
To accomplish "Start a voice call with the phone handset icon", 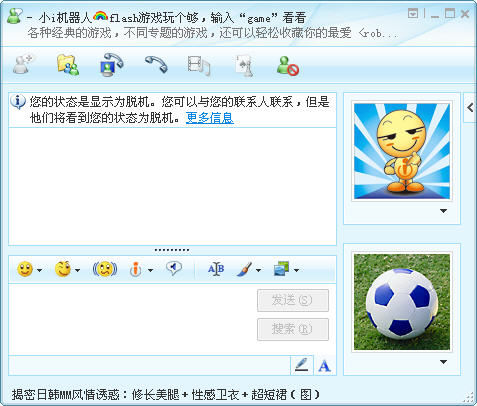I will 156,64.
